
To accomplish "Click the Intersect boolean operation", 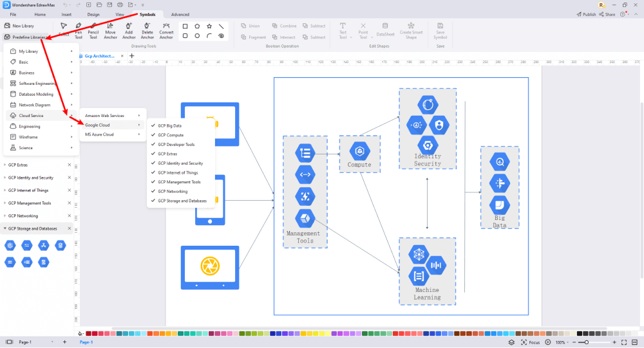I will (x=283, y=37).
